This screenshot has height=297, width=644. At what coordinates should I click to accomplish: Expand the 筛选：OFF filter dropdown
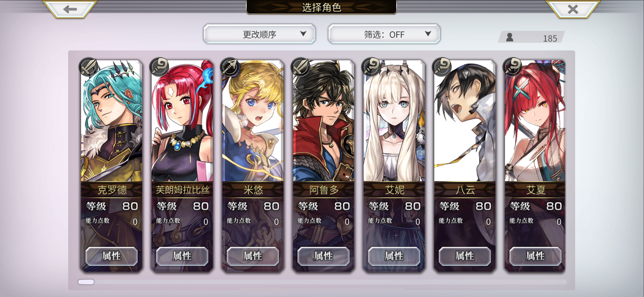[x=384, y=34]
